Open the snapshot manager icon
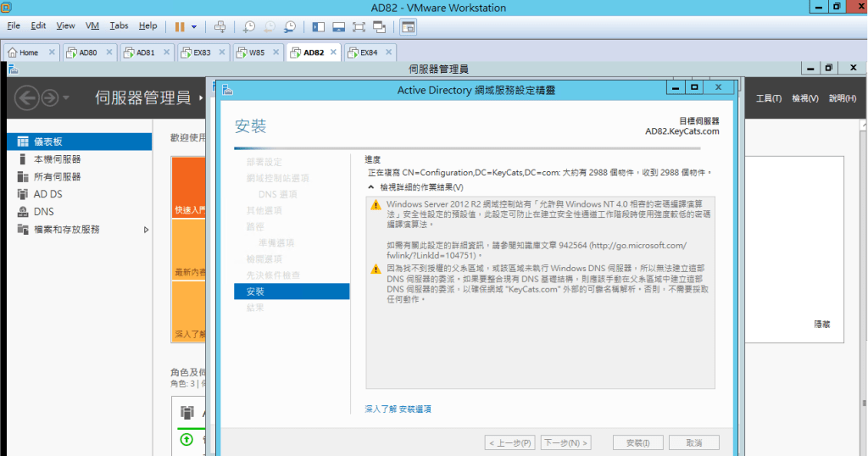 [290, 26]
